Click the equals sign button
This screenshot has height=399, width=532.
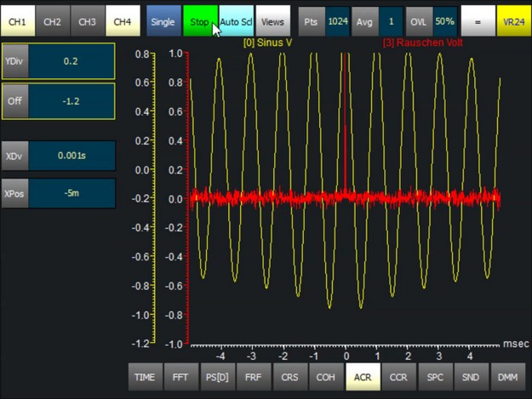pyautogui.click(x=478, y=20)
